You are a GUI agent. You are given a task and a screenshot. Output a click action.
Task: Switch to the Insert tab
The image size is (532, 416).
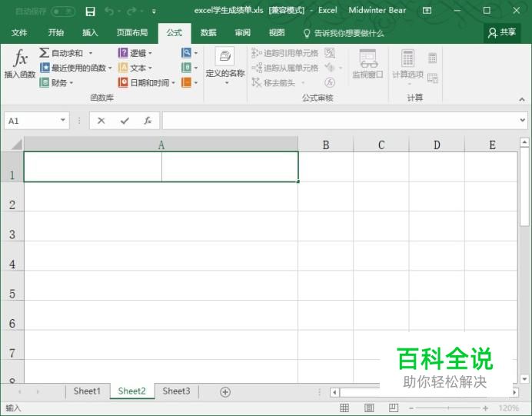(90, 32)
